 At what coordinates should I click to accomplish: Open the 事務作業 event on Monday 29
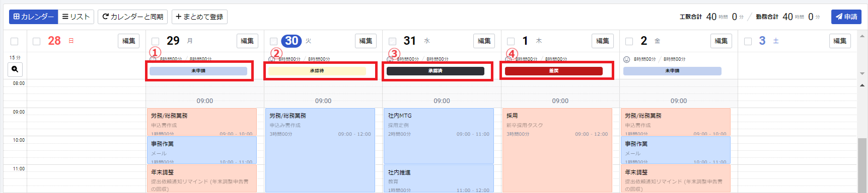click(202, 150)
